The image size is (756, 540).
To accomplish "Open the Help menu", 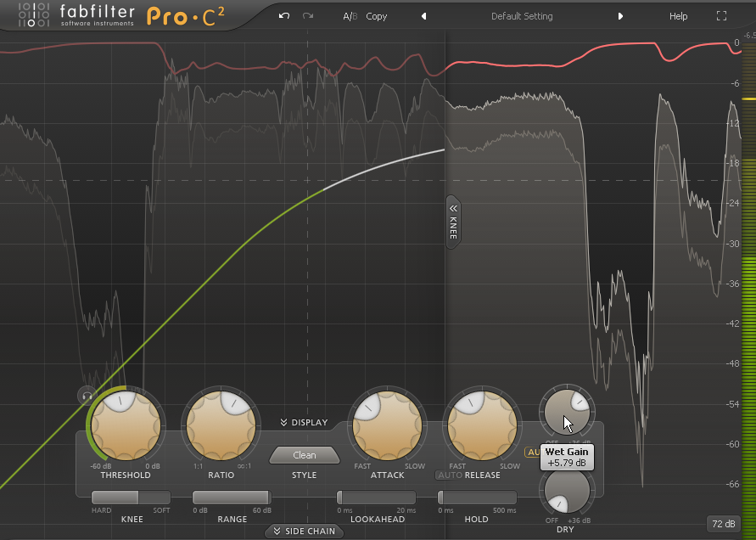I will [x=678, y=16].
